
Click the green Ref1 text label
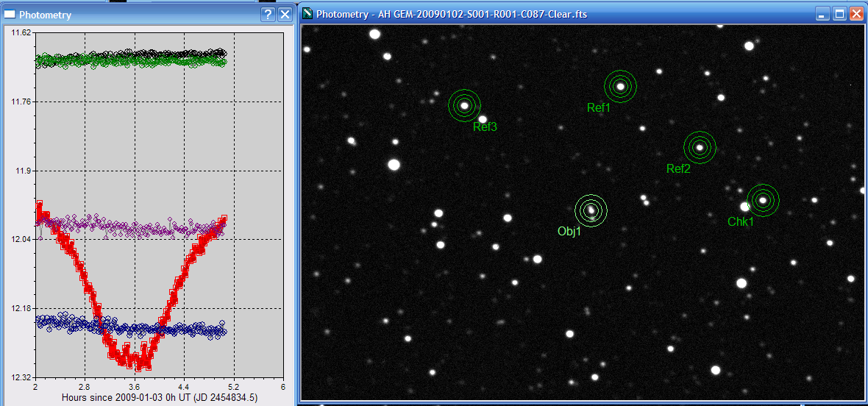[599, 107]
